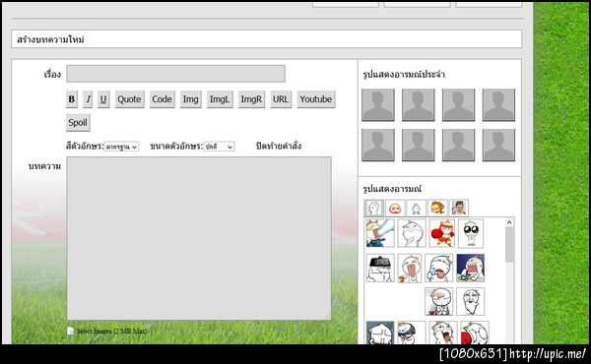The image size is (591, 364).
Task: Insert a Code tag
Action: [163, 99]
